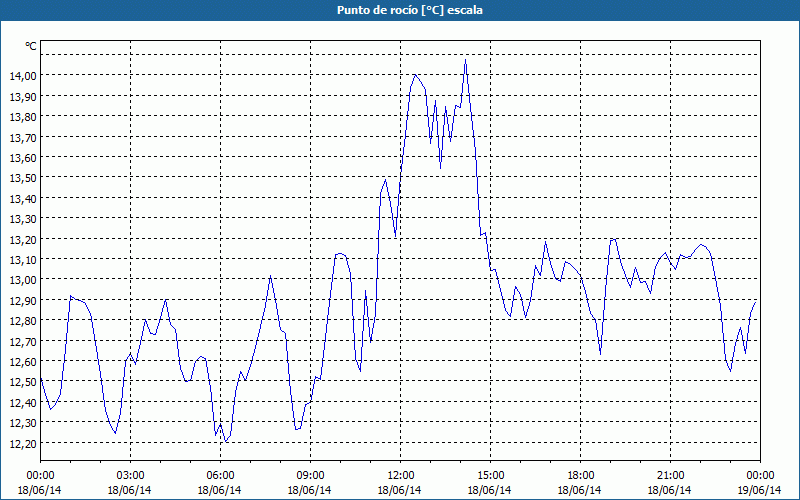Screen dimensions: 800x500
Task: Select the 03:00 time label
Action: coord(131,476)
